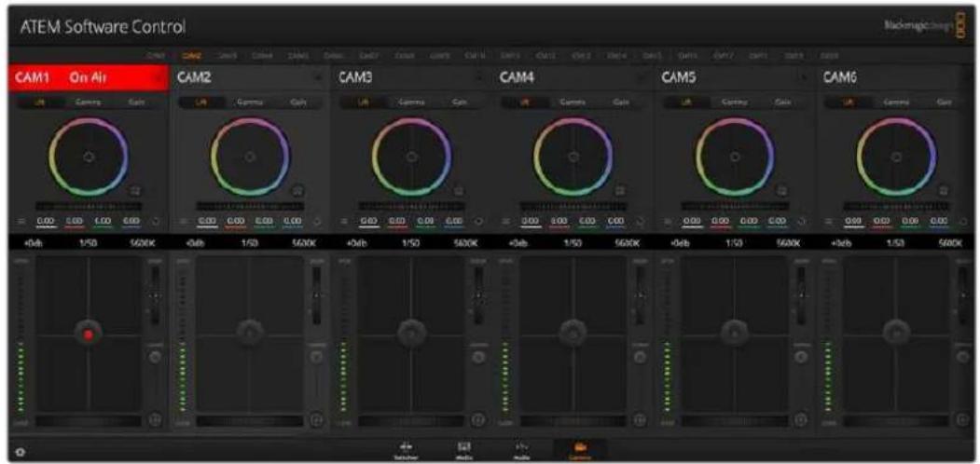
Task: Reset CAM2 color values with reset icon
Action: click(317, 221)
